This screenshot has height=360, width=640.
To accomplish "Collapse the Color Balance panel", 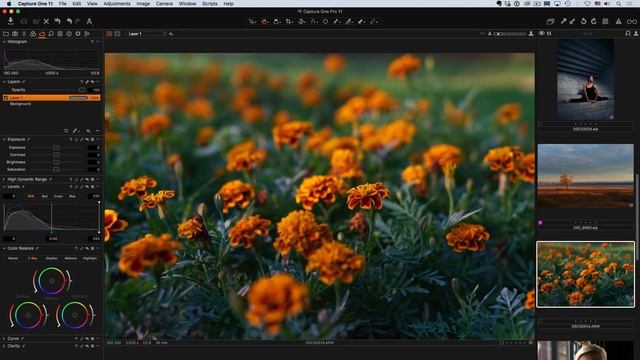I will 4,248.
